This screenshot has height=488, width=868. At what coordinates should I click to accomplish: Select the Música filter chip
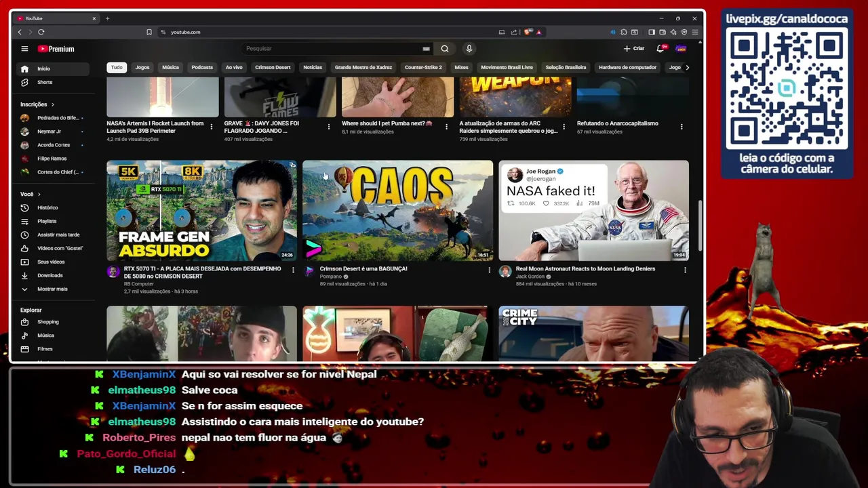[x=170, y=67]
